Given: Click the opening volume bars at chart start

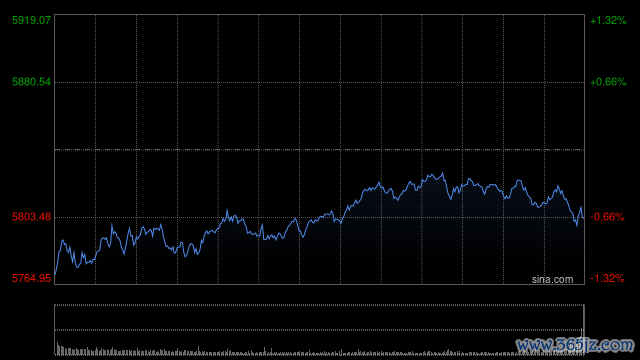Looking at the screenshot, I should (60, 349).
